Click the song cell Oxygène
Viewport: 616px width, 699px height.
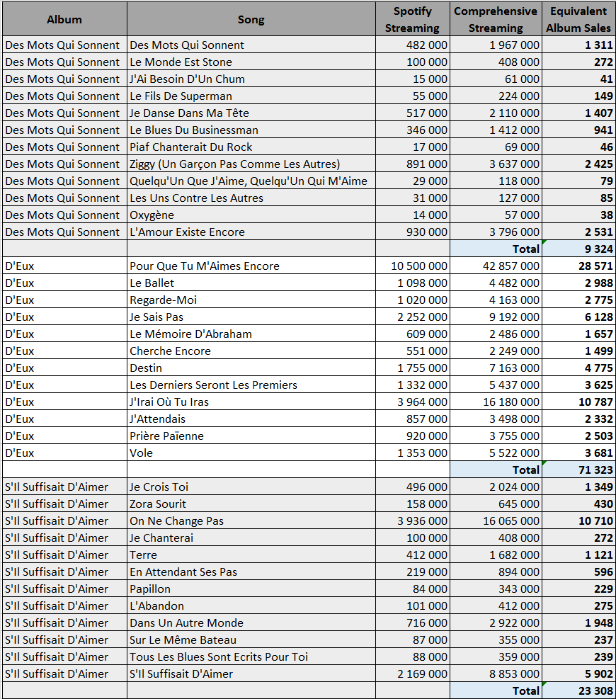pos(251,215)
